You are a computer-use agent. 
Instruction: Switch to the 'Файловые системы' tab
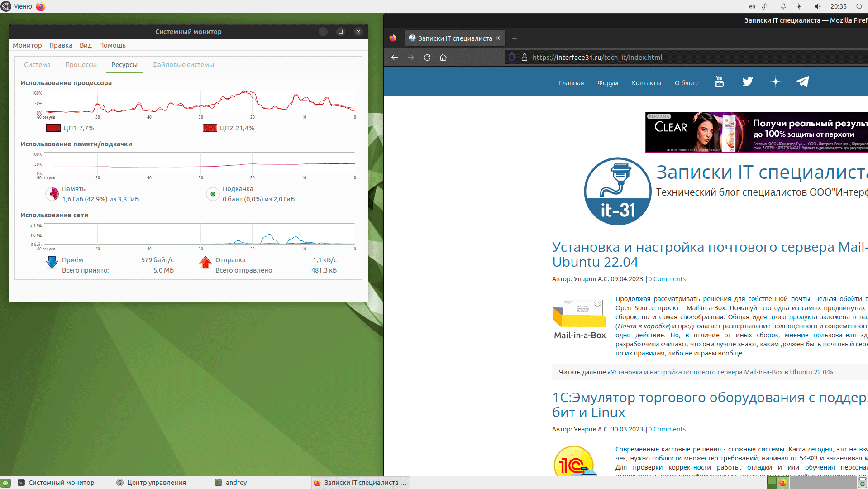pos(183,65)
